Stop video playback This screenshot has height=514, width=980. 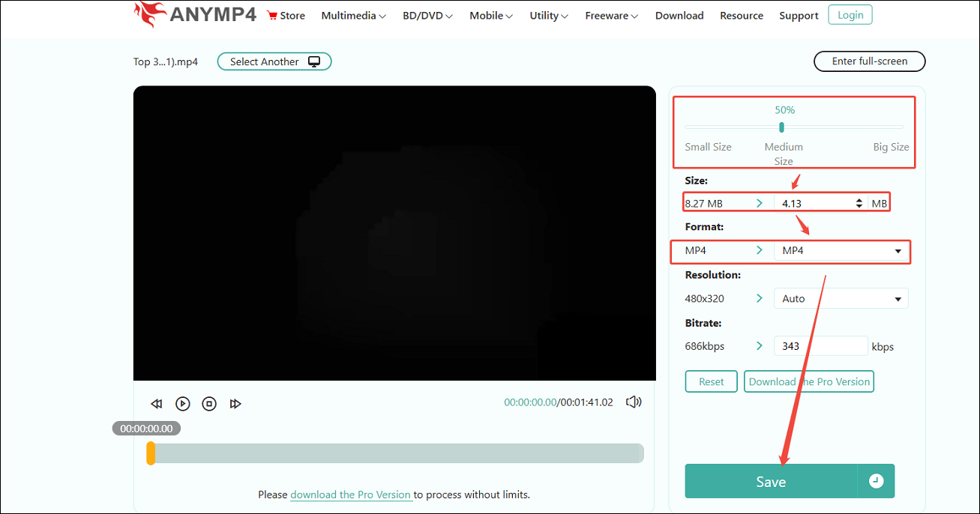209,403
